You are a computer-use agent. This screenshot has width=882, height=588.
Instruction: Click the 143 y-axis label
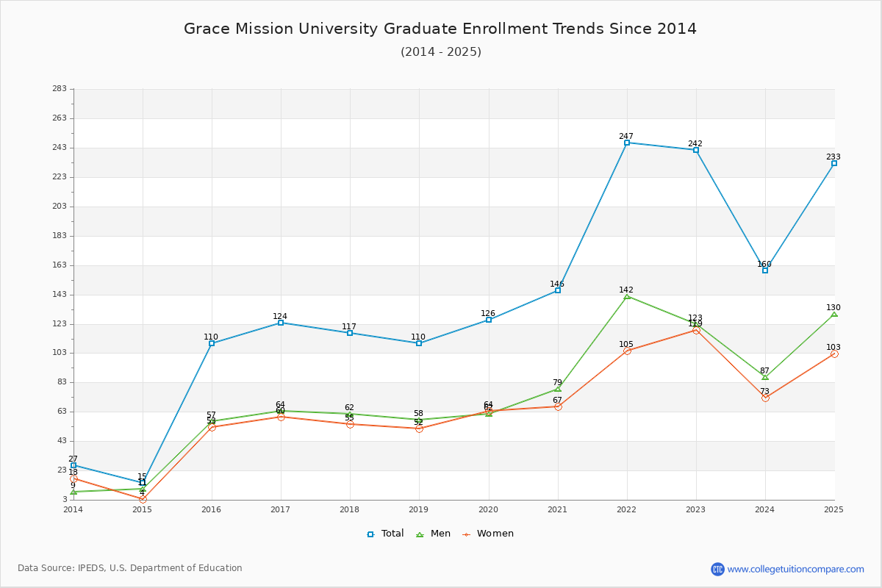click(x=60, y=295)
